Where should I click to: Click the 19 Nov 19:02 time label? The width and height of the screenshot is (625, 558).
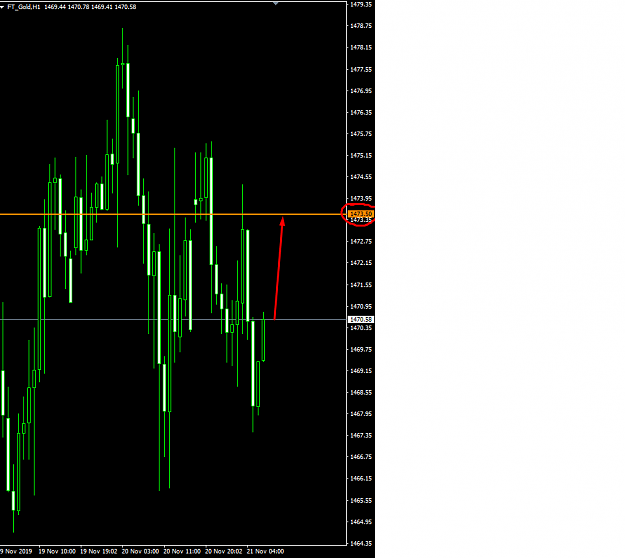point(99,552)
